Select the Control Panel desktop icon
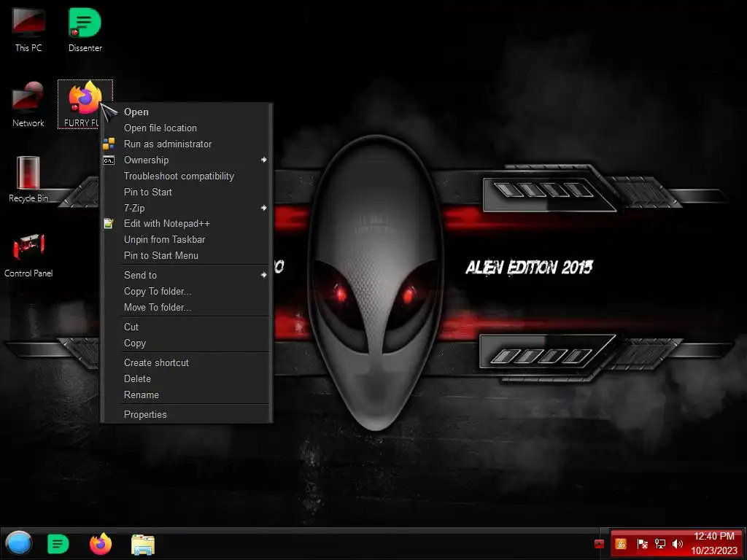Image resolution: width=747 pixels, height=560 pixels. [x=28, y=254]
